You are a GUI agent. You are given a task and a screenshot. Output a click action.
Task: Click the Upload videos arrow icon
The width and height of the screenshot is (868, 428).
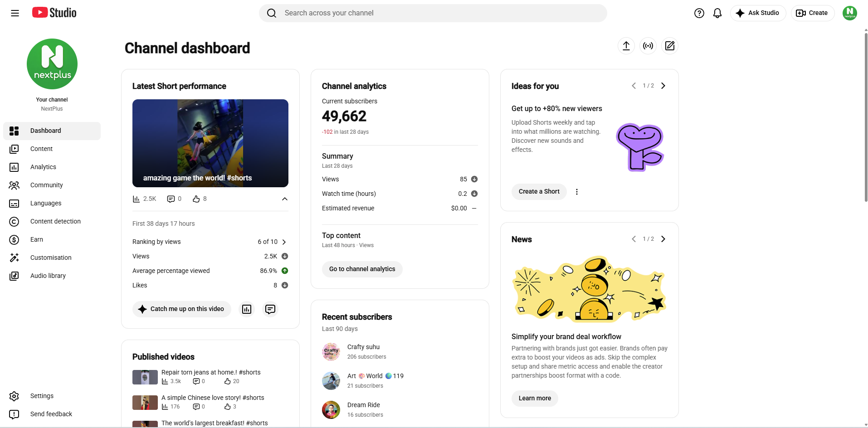(x=626, y=46)
